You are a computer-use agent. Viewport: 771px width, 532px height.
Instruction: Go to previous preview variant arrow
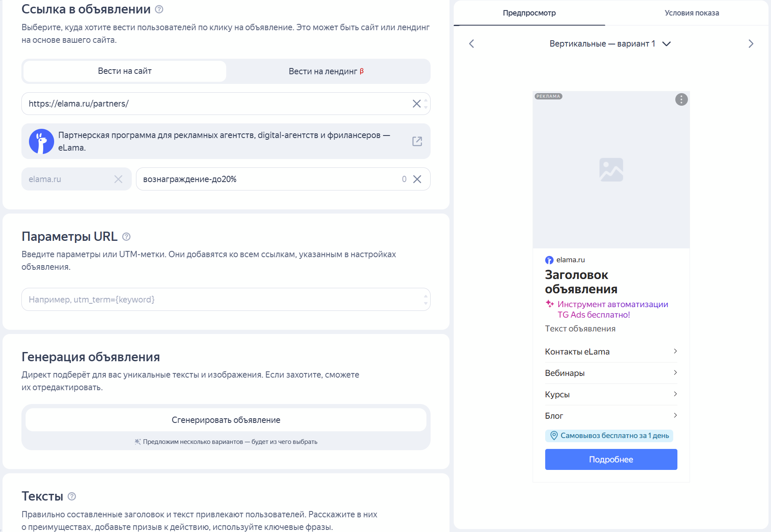tap(472, 44)
